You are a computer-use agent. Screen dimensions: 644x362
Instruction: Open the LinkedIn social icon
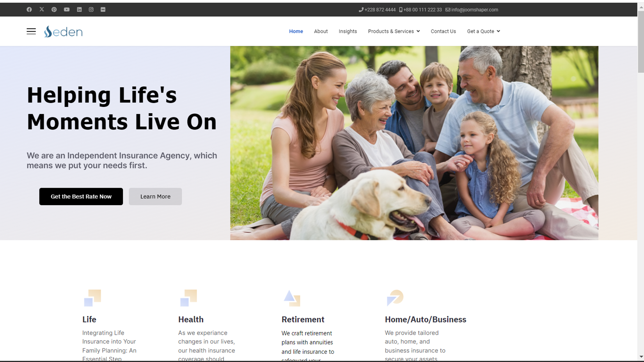79,9
